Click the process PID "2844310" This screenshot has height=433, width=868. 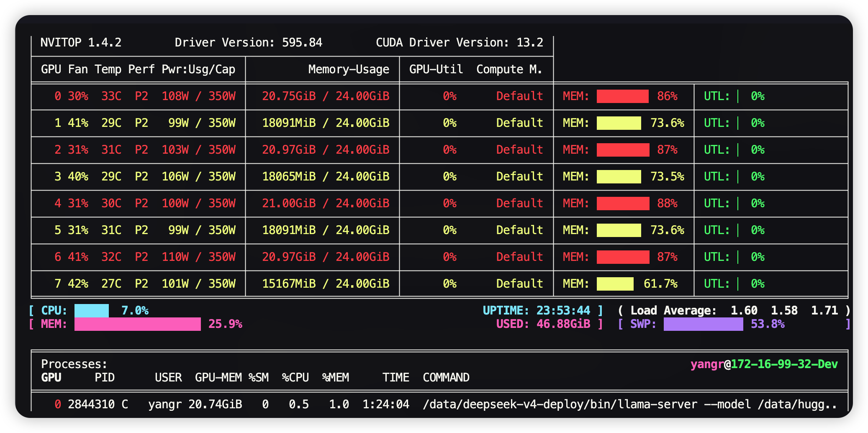91,404
